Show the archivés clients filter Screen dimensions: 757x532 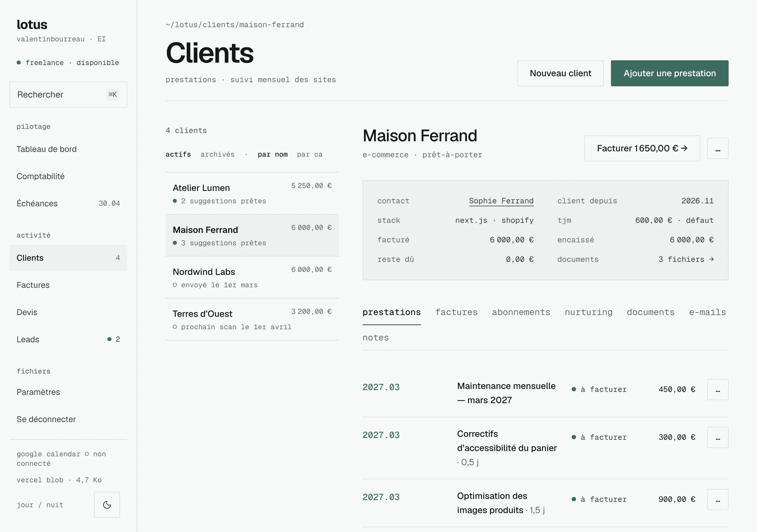[217, 154]
